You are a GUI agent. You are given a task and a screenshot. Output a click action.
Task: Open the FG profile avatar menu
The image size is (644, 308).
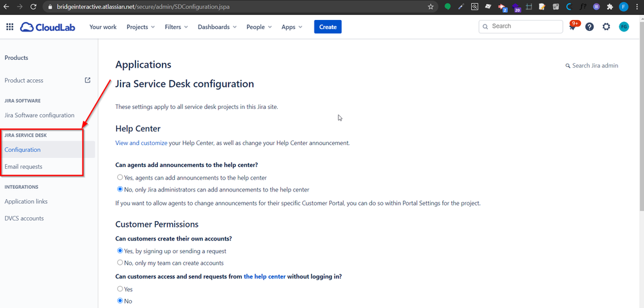[x=624, y=26]
